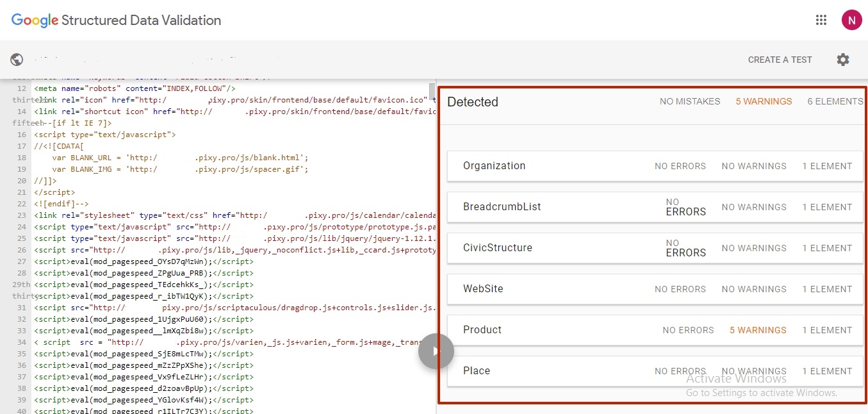Open the settings gear icon
The width and height of the screenshot is (868, 414).
point(842,60)
